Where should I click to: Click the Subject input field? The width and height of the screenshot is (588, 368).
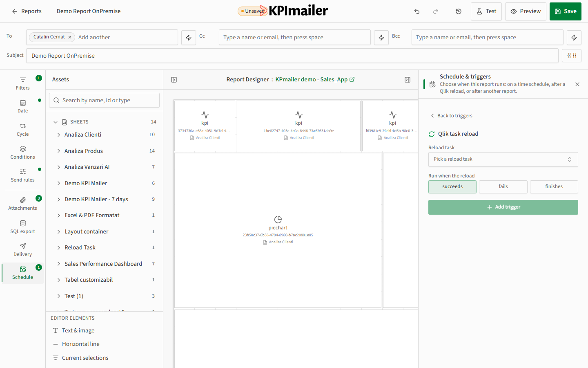pyautogui.click(x=292, y=56)
